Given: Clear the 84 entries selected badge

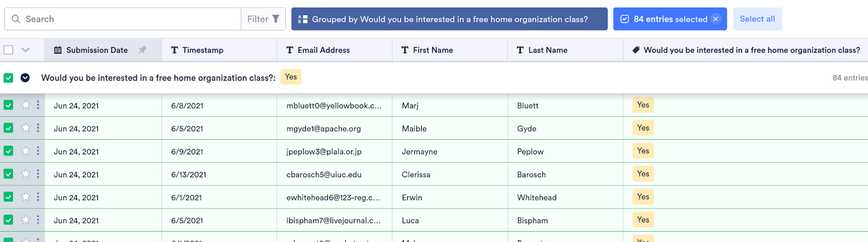Looking at the screenshot, I should click(716, 19).
